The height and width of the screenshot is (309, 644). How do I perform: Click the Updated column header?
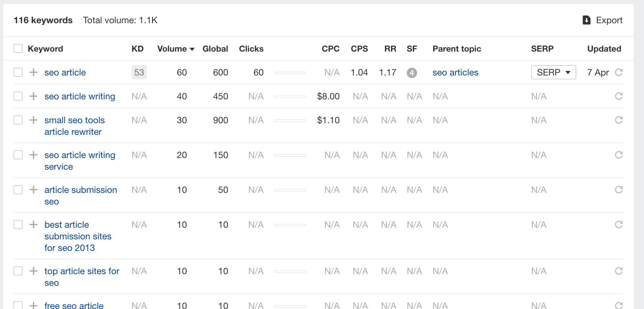(x=604, y=49)
